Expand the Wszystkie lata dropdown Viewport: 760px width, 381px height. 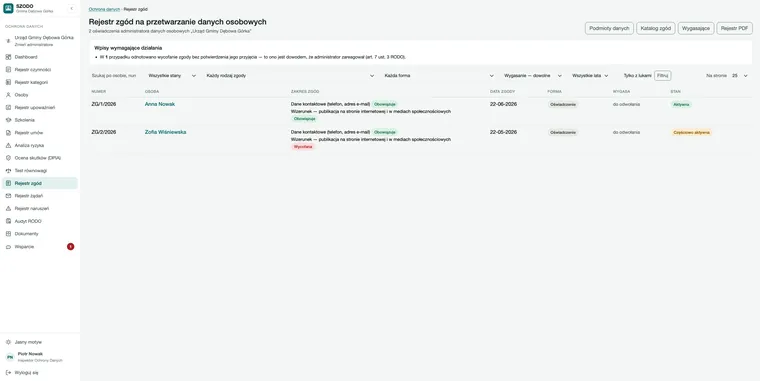click(x=590, y=76)
